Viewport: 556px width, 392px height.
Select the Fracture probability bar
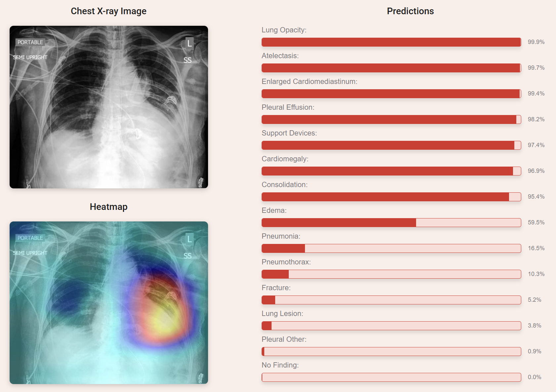click(x=391, y=300)
